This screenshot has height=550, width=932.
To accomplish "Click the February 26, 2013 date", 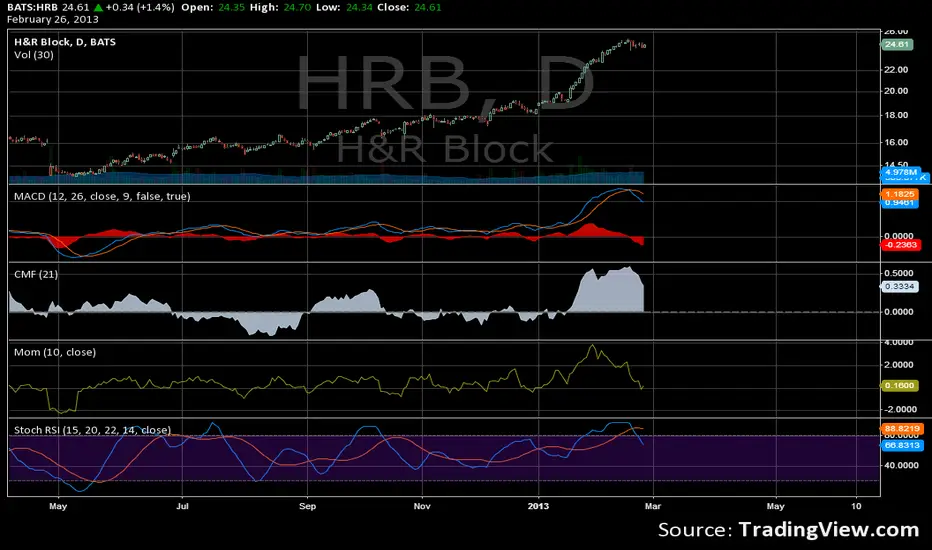I will pos(53,19).
